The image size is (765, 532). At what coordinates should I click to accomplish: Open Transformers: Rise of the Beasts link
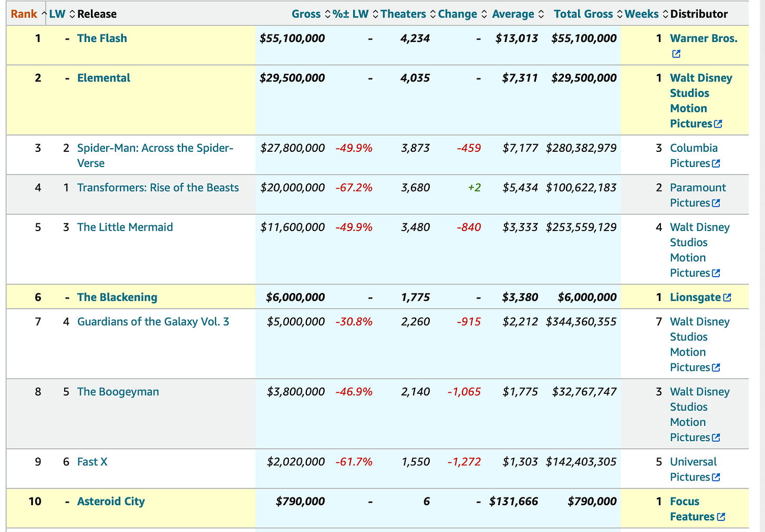point(158,187)
